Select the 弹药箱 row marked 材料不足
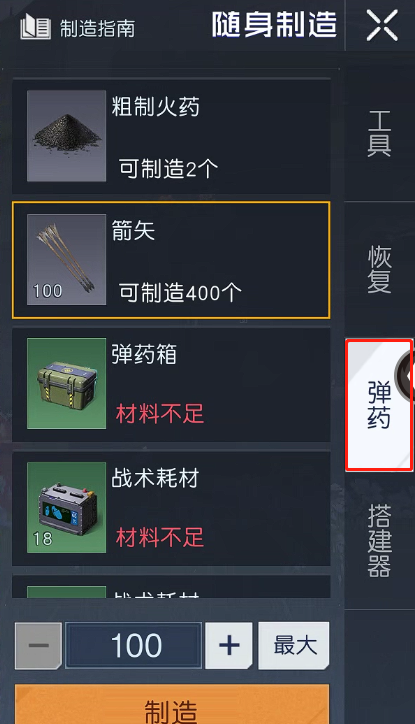Image resolution: width=415 pixels, height=724 pixels. (171, 384)
